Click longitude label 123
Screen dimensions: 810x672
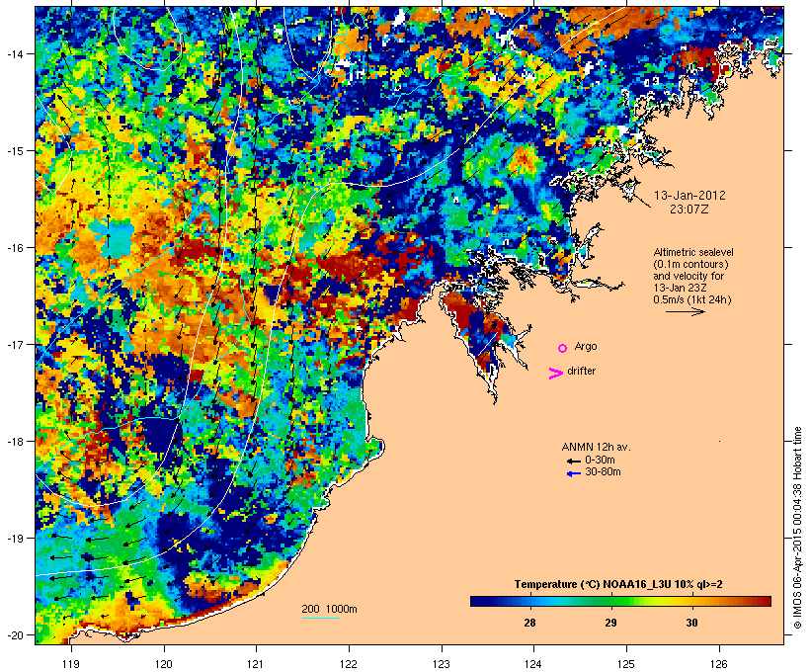coord(442,664)
